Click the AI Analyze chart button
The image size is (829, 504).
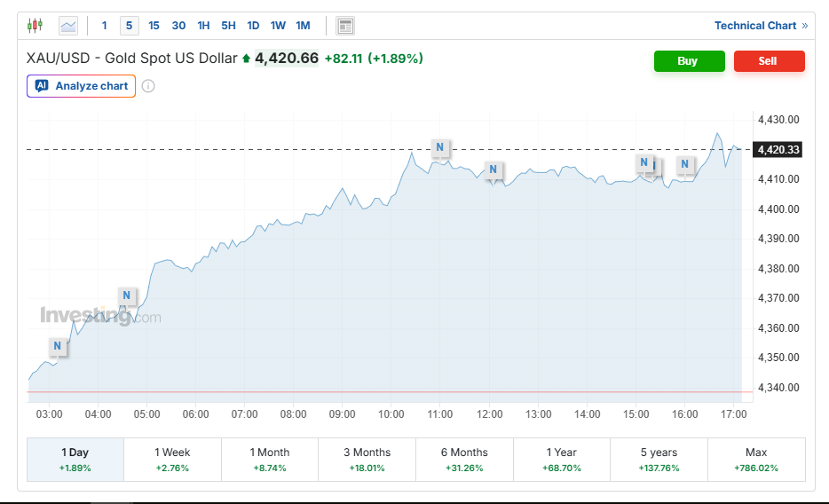[82, 86]
